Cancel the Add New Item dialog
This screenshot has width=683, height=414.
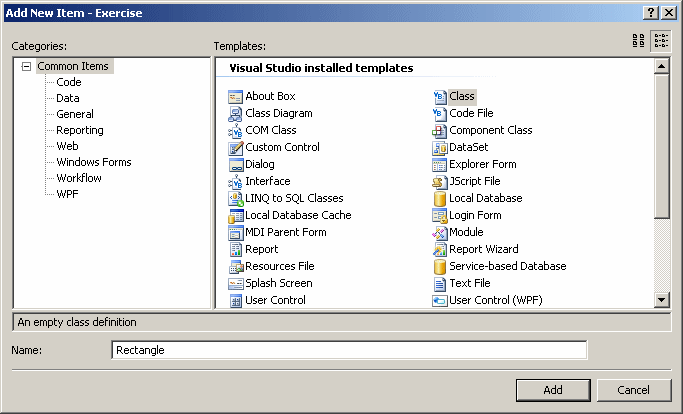coord(634,390)
